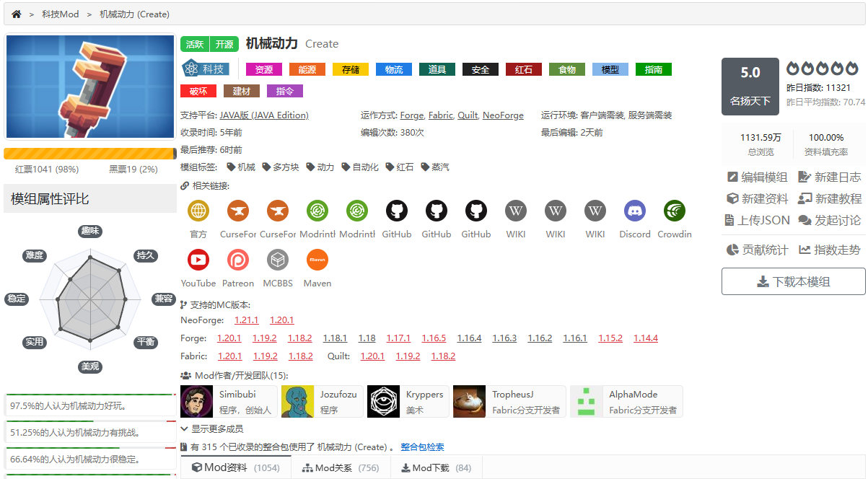Open the second GitHub link icon
Screen dimensions: 868x479
click(x=437, y=211)
